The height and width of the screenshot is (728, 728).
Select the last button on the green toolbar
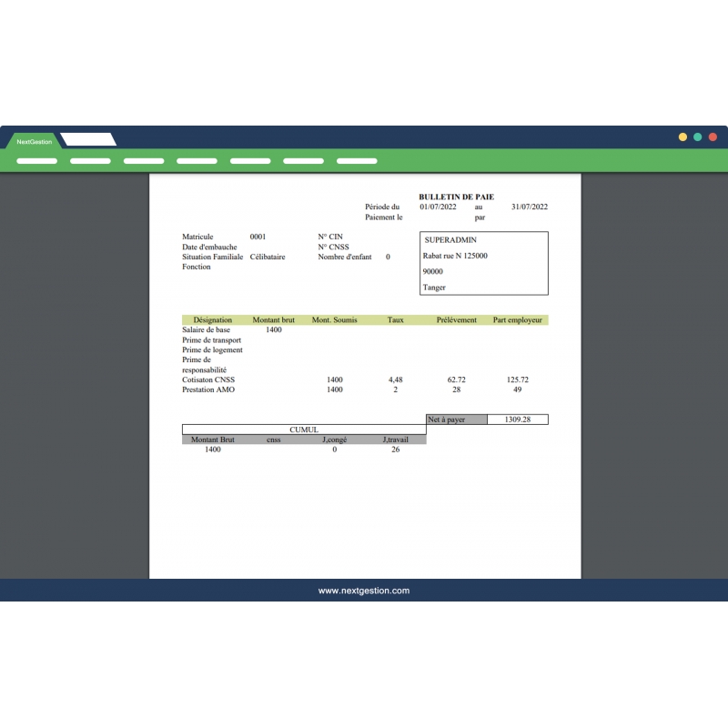(x=358, y=161)
